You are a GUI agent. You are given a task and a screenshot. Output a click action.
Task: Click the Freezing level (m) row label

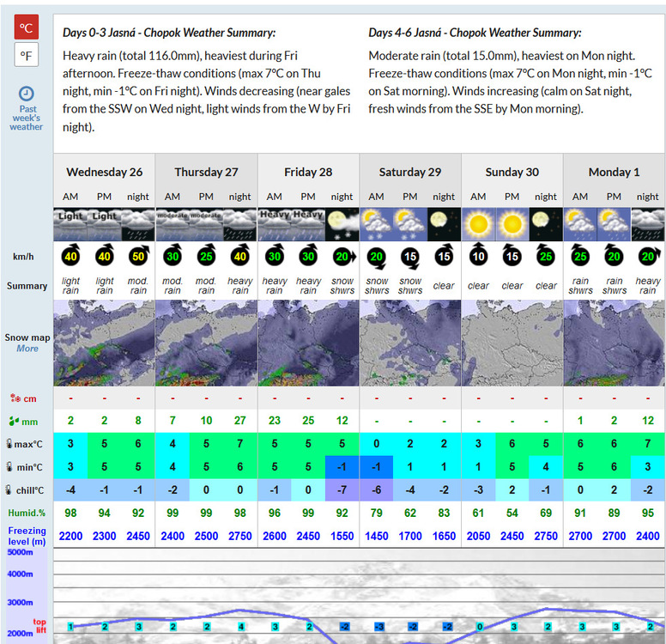coord(27,536)
